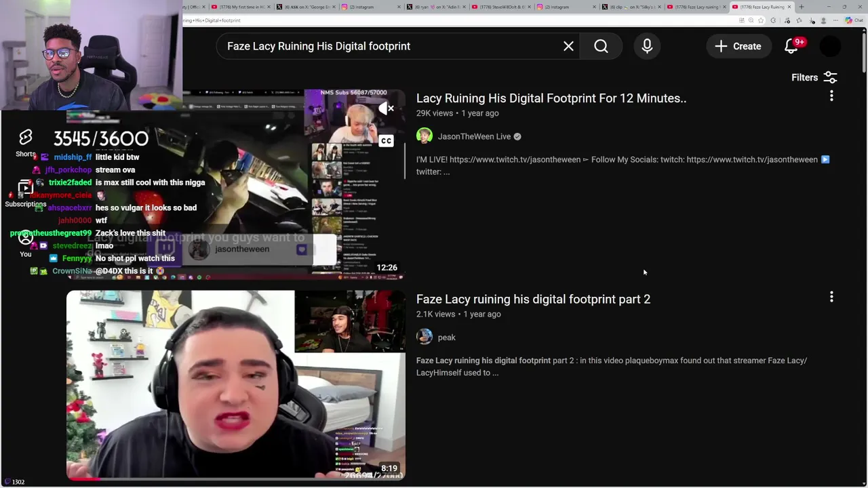
Task: Open Copilot Chat in the browser toolbar
Action: 854,20
